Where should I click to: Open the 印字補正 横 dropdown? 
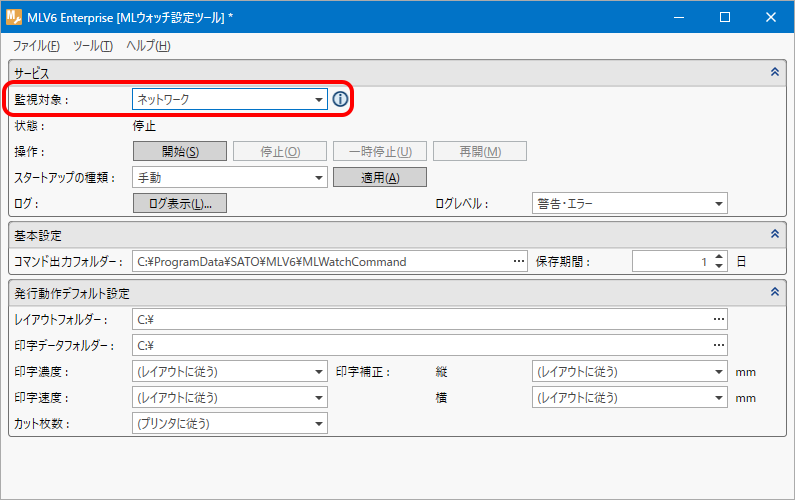[630, 398]
